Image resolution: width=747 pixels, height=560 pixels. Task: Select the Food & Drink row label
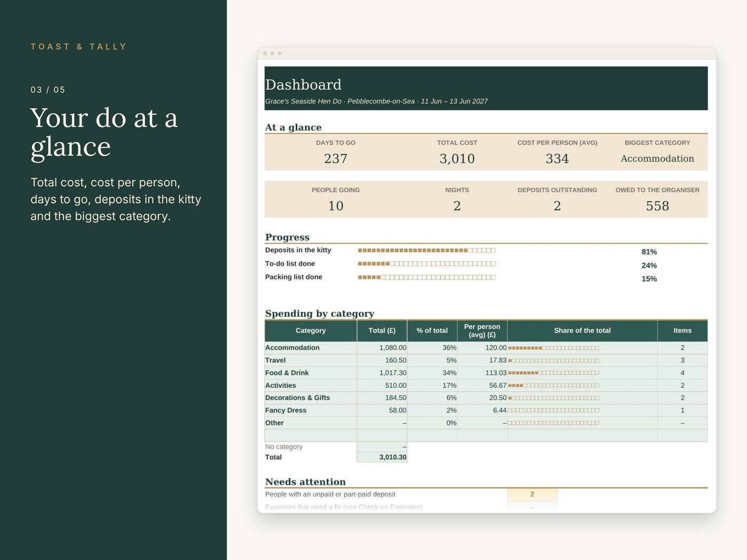point(287,373)
